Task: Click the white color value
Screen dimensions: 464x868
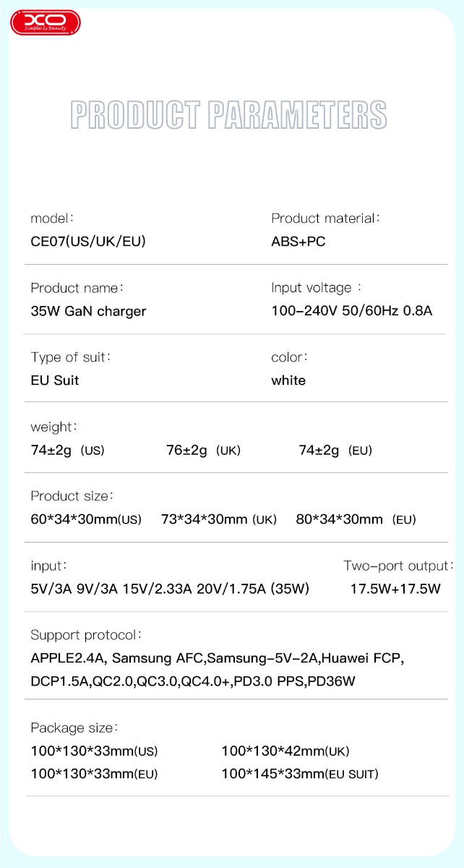Action: [288, 380]
